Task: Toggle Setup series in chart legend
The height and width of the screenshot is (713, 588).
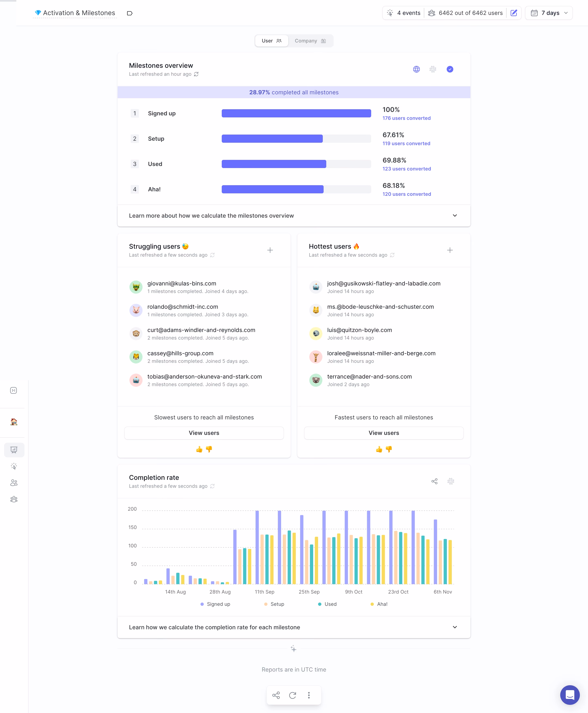Action: tap(274, 604)
